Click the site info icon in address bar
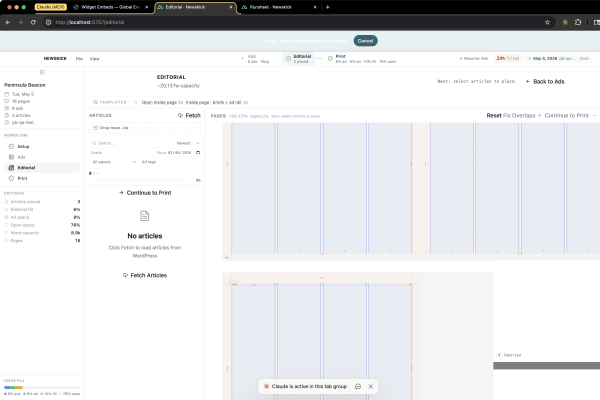Screen dimensions: 600x400 point(49,22)
